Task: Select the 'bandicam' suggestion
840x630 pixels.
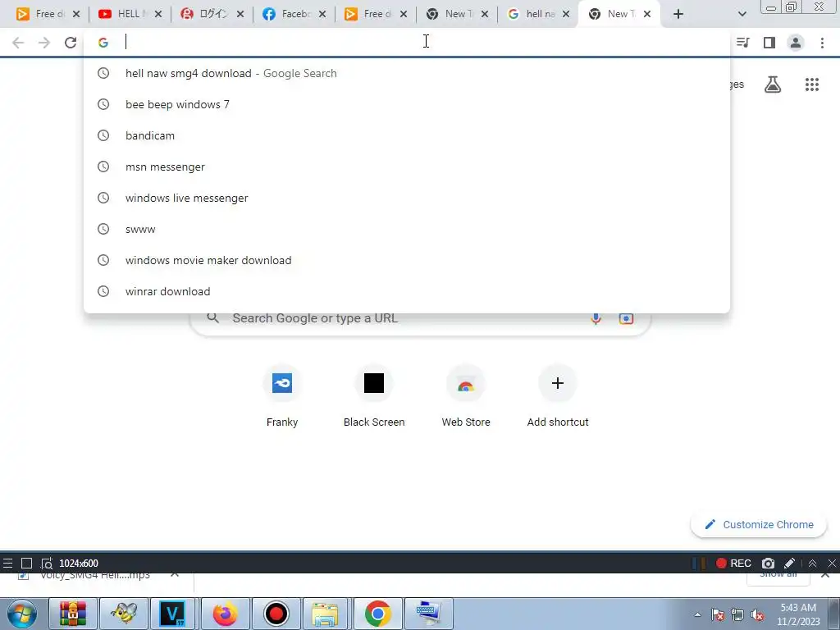Action: [x=407, y=135]
